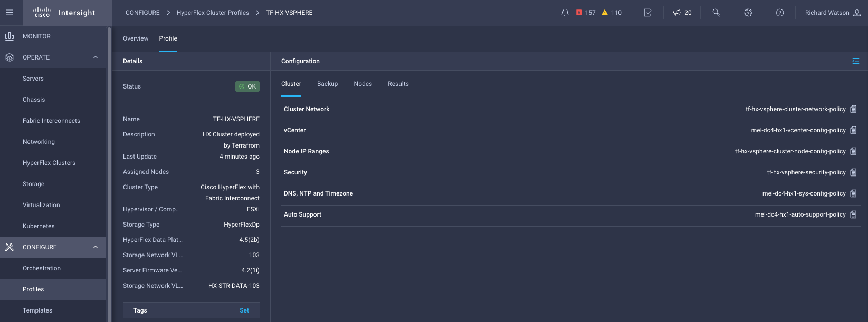868x322 pixels.
Task: Open Profiles in the sidebar
Action: 53,289
